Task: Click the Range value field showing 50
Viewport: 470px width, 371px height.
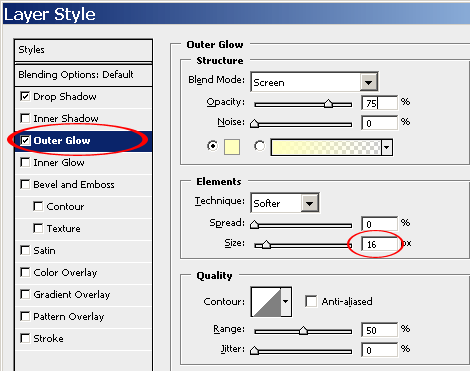Action: coord(380,330)
